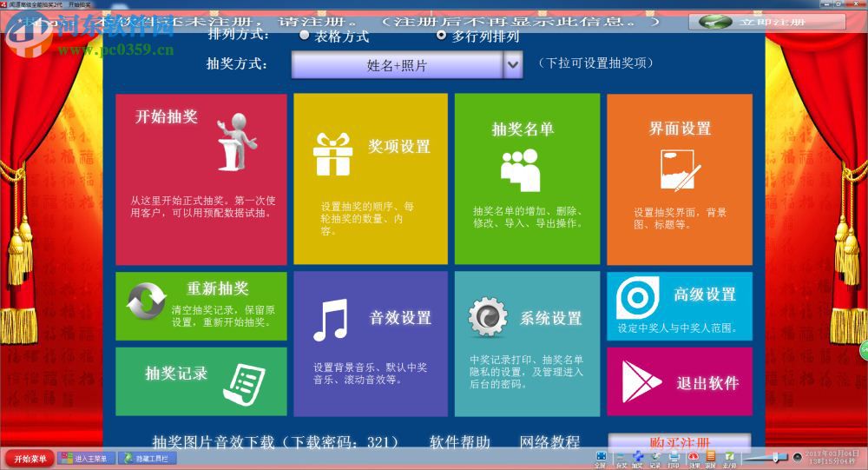Open the 抽奖记录 label

176,374
